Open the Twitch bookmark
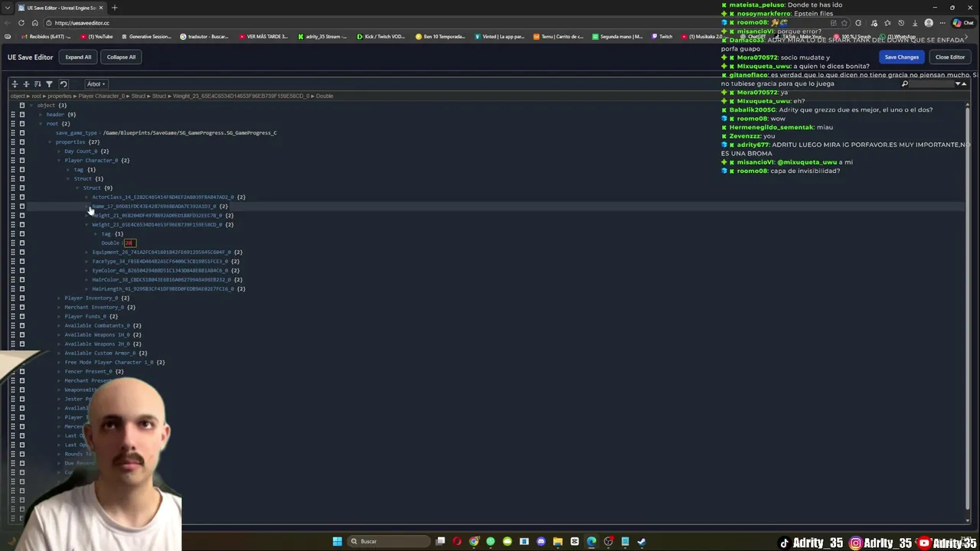 click(x=662, y=37)
